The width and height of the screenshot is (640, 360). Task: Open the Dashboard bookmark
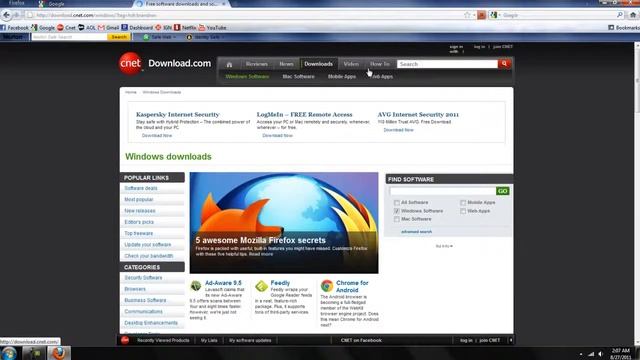point(137,28)
